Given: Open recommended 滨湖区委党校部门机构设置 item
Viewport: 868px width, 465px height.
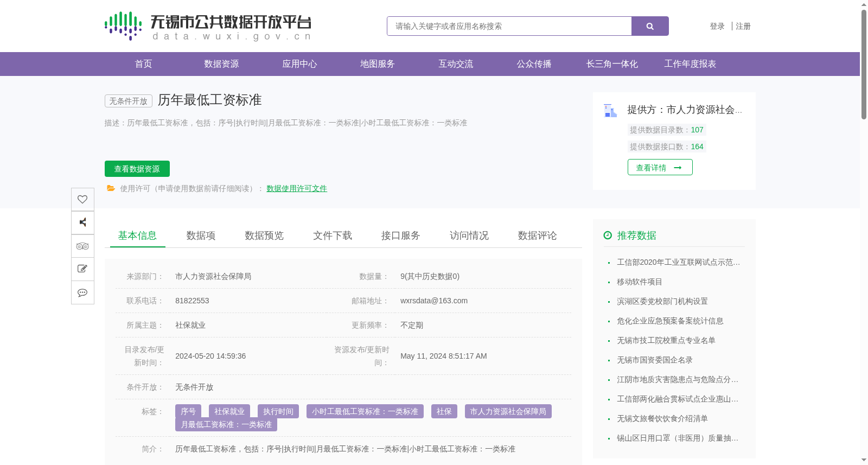Looking at the screenshot, I should [662, 301].
